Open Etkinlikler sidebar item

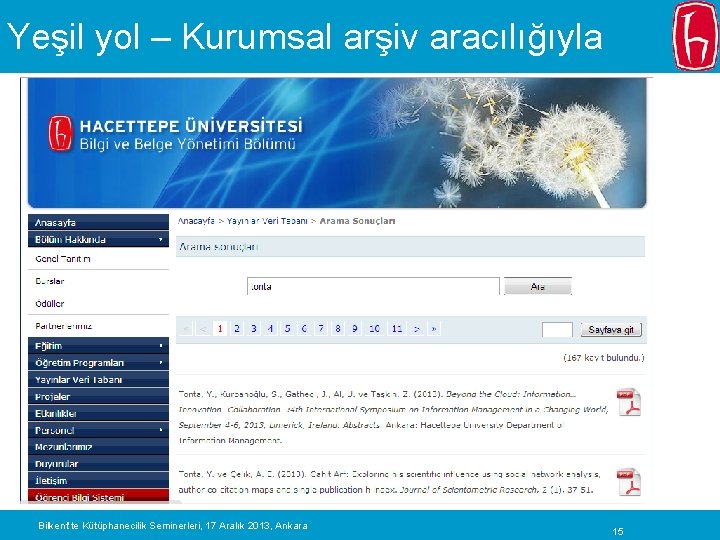pos(98,414)
